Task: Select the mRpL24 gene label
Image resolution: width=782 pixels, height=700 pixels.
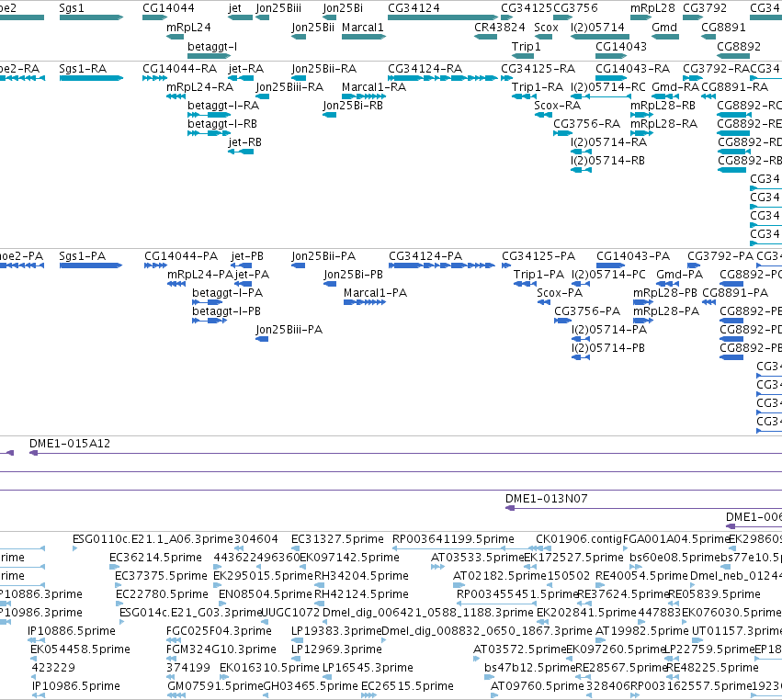Action: pyautogui.click(x=188, y=28)
